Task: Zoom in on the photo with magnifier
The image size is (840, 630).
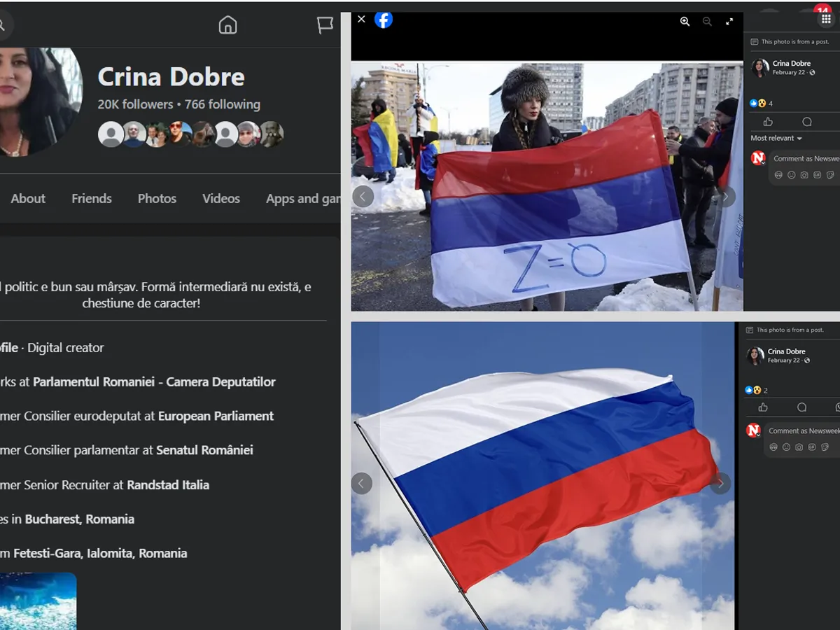Action: click(685, 22)
